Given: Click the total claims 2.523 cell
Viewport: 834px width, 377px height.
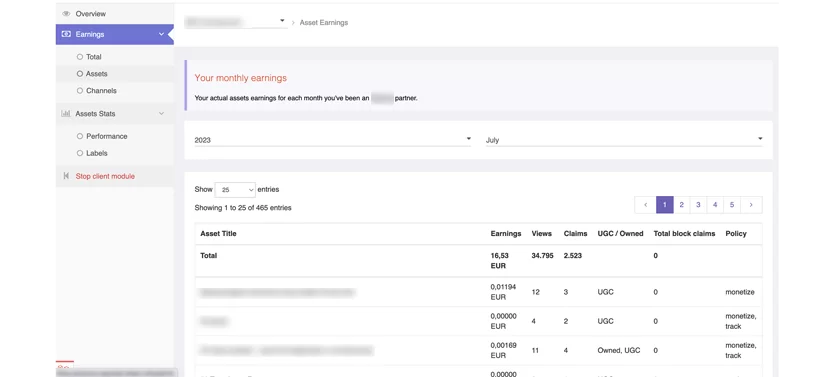Looking at the screenshot, I should pyautogui.click(x=573, y=256).
